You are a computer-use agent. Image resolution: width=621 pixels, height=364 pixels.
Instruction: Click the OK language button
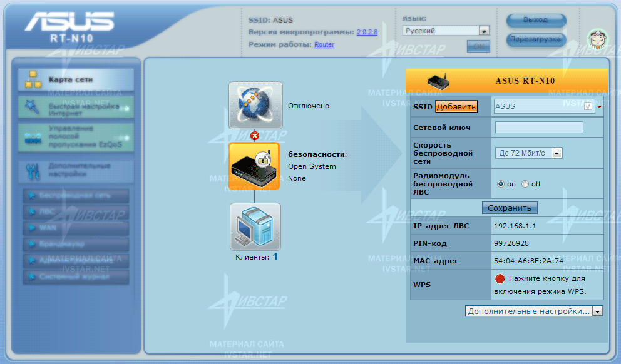(x=478, y=46)
